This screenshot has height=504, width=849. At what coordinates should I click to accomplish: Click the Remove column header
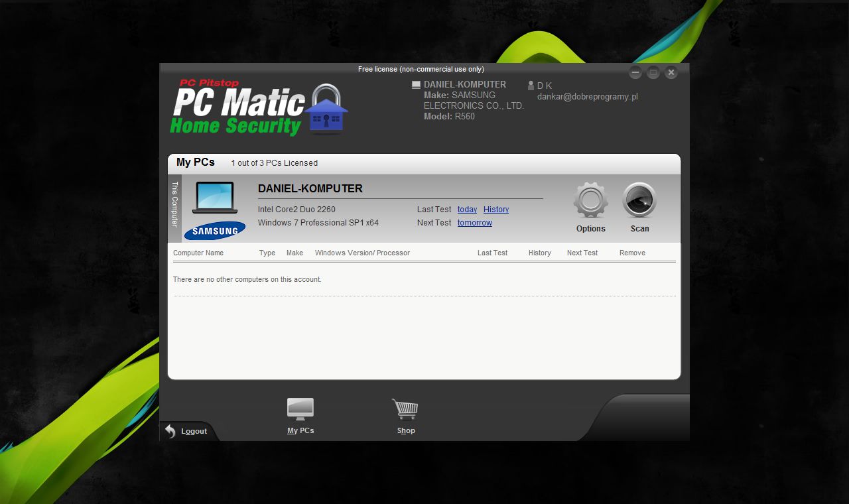pos(631,253)
